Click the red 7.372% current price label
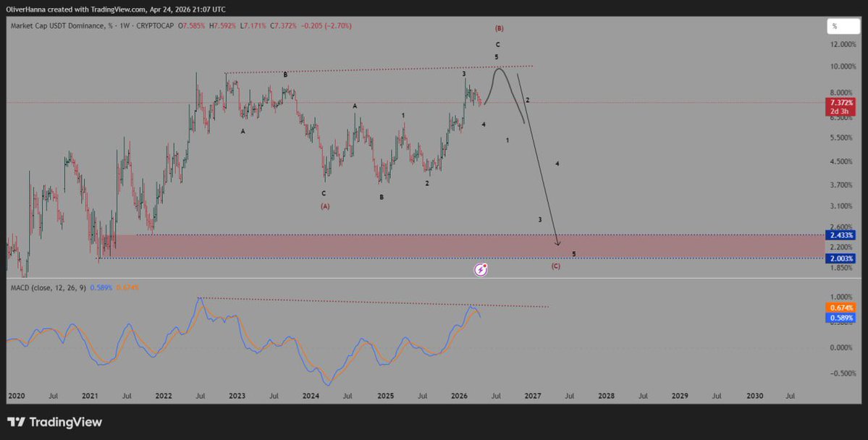Screen dimensions: 868x440 click(840, 103)
